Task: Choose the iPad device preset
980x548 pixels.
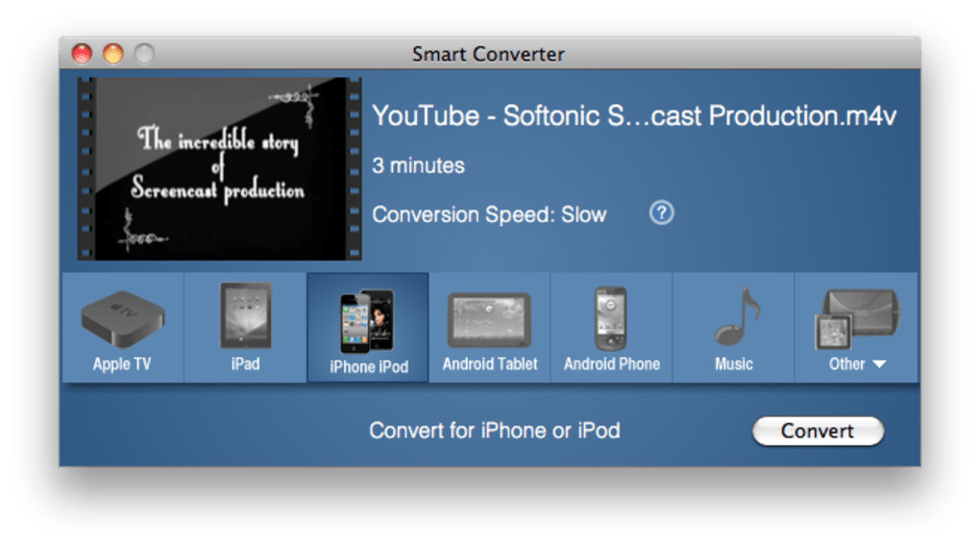Action: click(246, 328)
